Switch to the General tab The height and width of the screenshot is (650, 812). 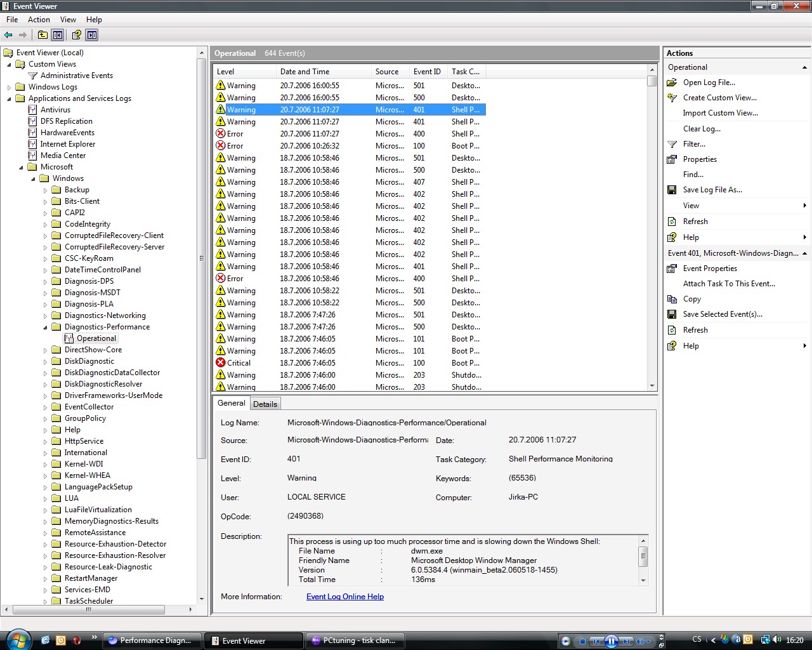[232, 403]
